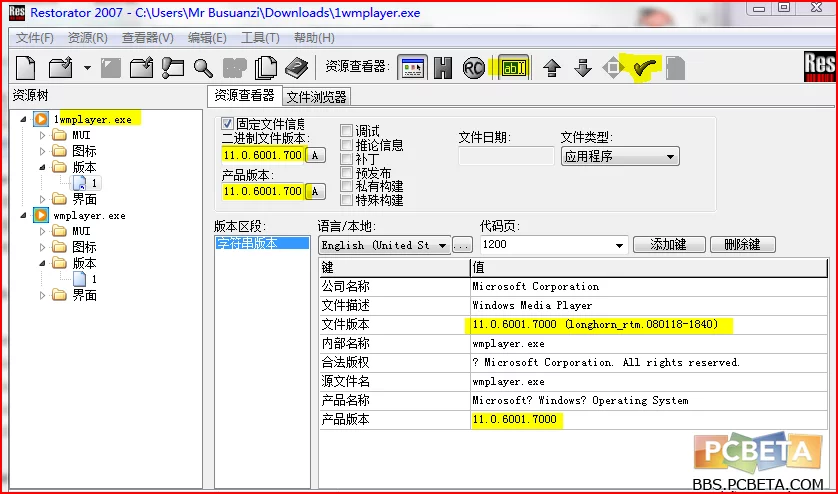This screenshot has height=494, width=838.
Task: Click the Restorator title bar app icon
Action: (x=17, y=13)
